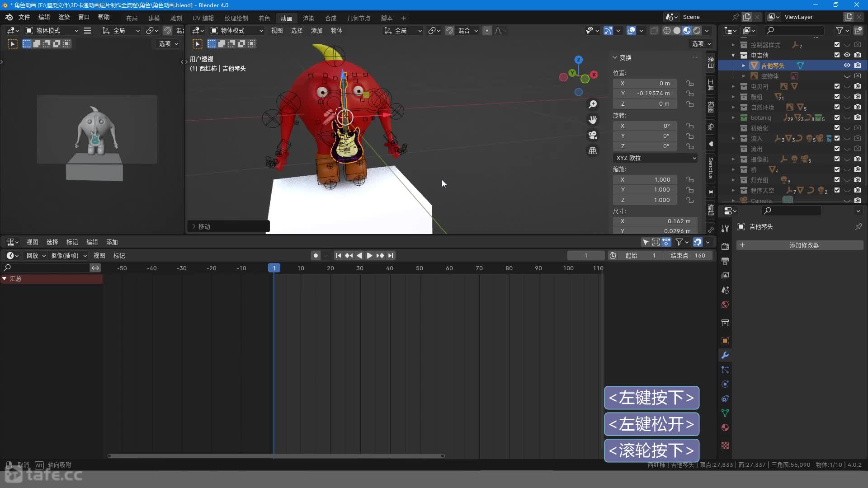Hide 吉他琴头 with its eye icon
The height and width of the screenshot is (488, 868).
847,66
